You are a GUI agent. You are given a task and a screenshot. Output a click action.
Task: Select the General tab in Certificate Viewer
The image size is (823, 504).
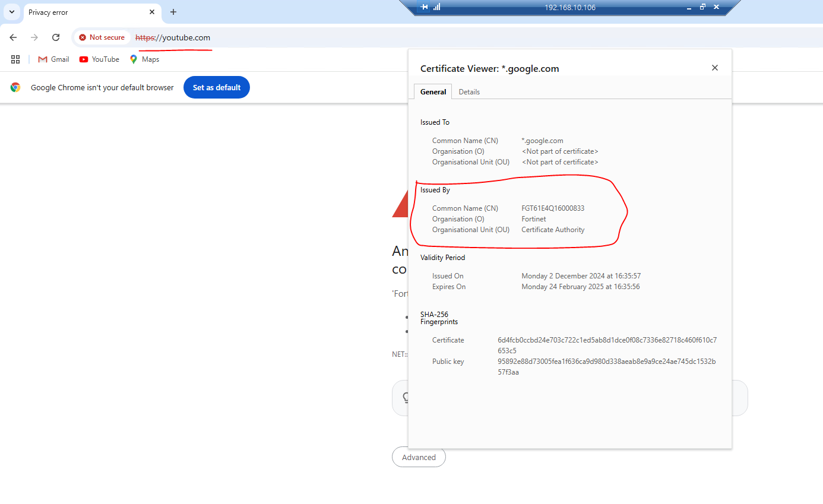tap(433, 92)
